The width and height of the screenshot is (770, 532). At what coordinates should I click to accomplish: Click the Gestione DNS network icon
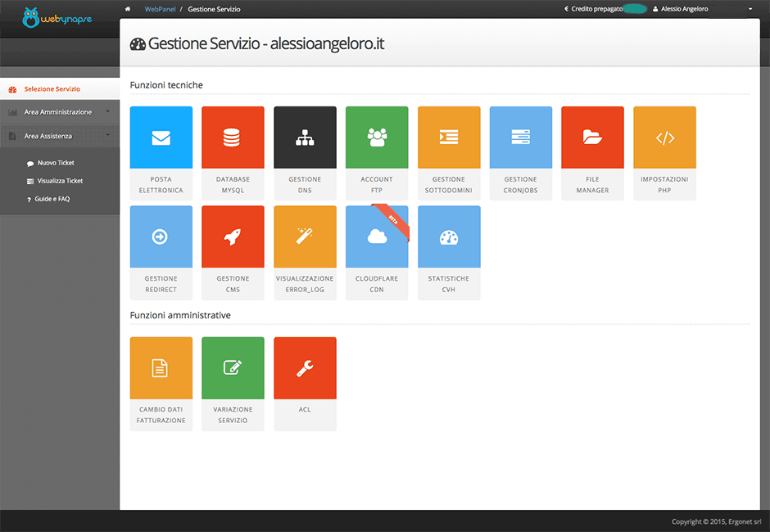coord(305,138)
